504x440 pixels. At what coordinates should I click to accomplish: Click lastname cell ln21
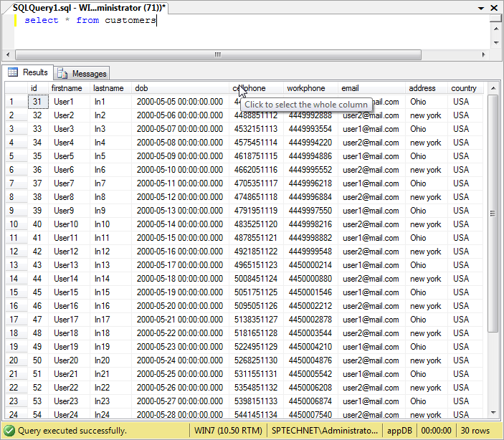(111, 374)
